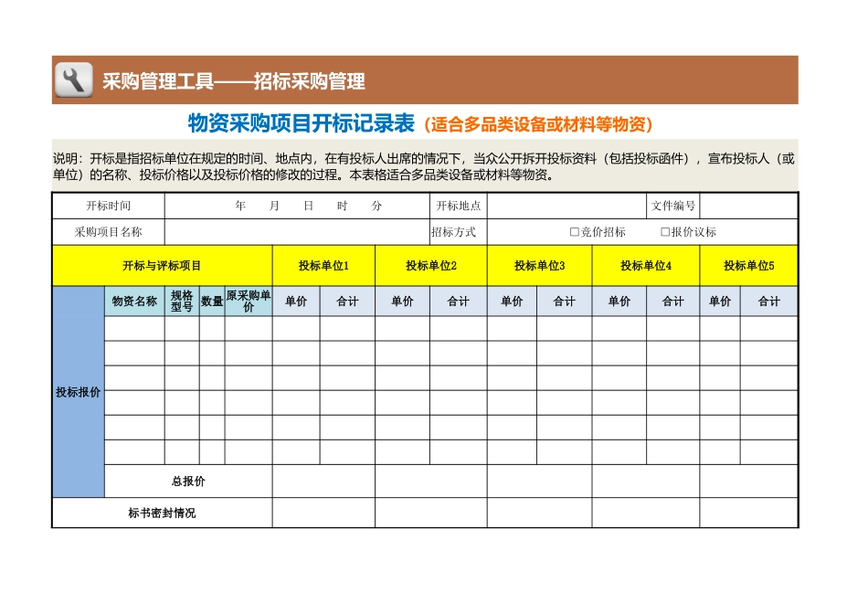
Task: Click the 开标时间 date cell
Action: click(292, 205)
